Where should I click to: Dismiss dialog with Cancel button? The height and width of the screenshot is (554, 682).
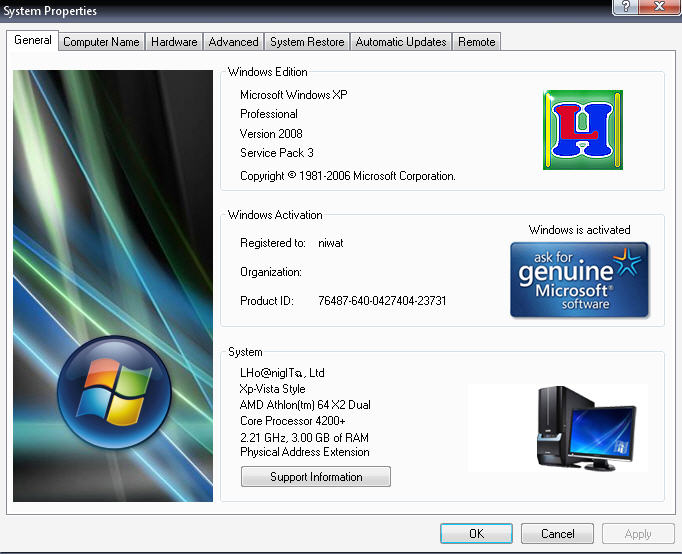[558, 534]
